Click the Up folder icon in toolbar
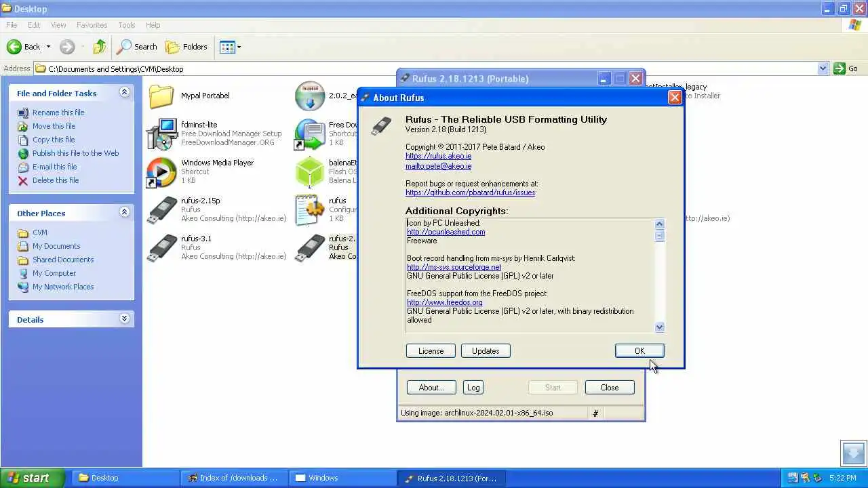The width and height of the screenshot is (868, 488). 100,47
